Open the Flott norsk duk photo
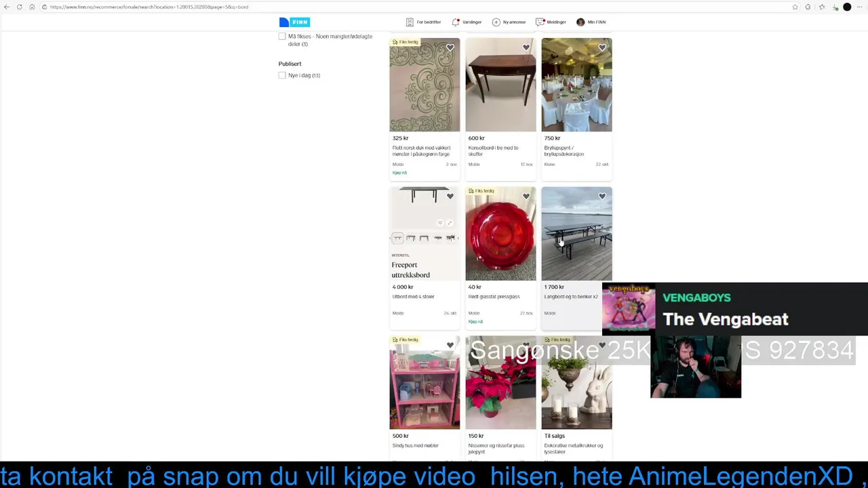 click(425, 85)
